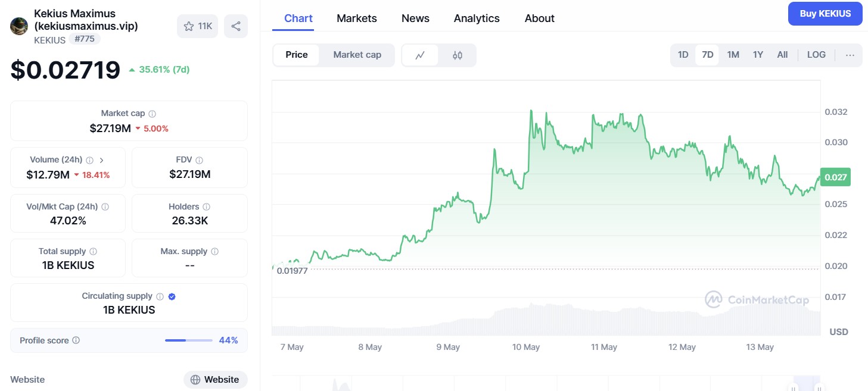Screen dimensions: 868x391
Task: Open the Analytics tab
Action: 476,18
